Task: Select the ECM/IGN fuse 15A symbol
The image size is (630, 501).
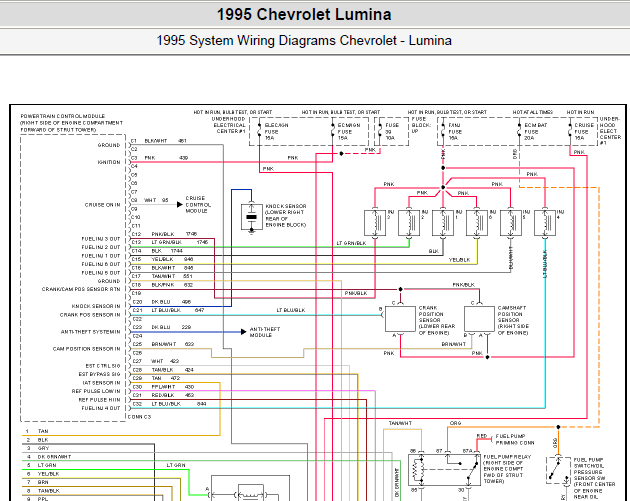Action: (x=333, y=131)
